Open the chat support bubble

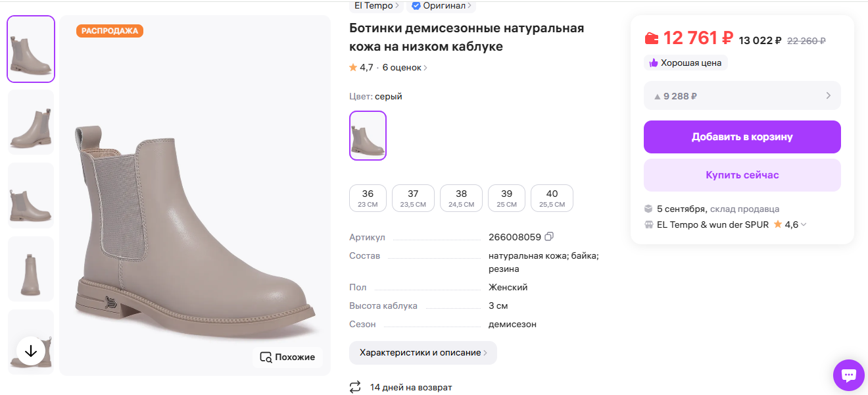pyautogui.click(x=848, y=375)
